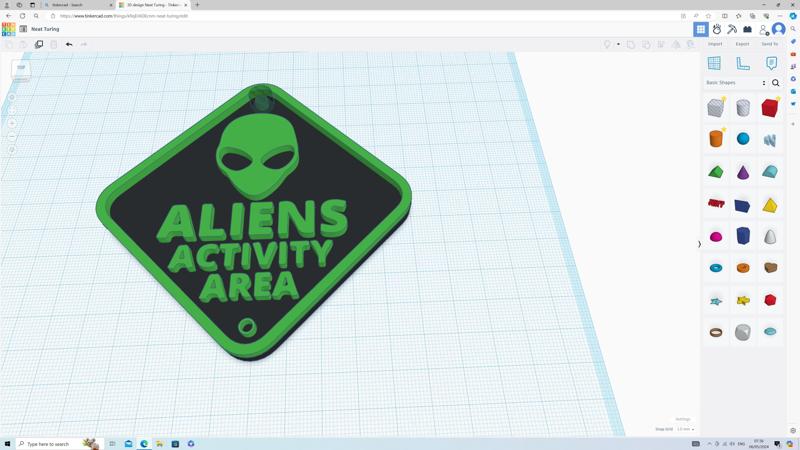Zoom in with the plus button
This screenshot has height=450, width=800.
12,123
